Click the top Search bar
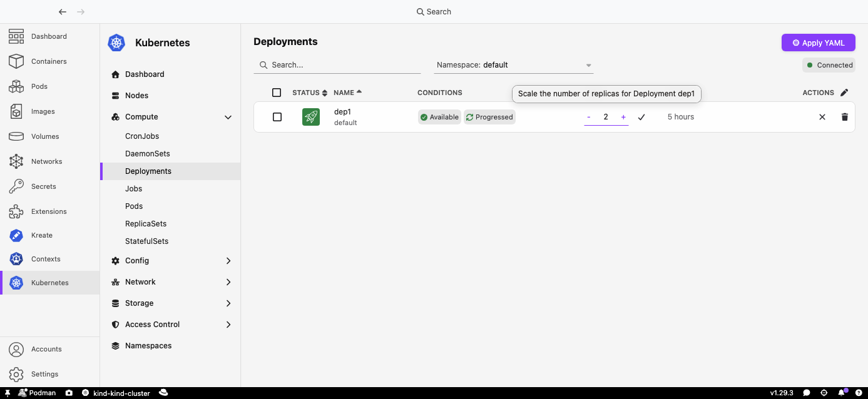 (434, 12)
